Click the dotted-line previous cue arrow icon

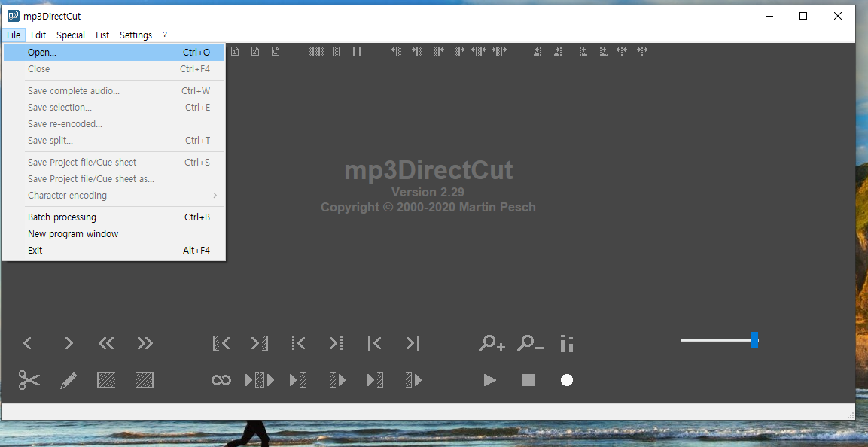point(298,344)
